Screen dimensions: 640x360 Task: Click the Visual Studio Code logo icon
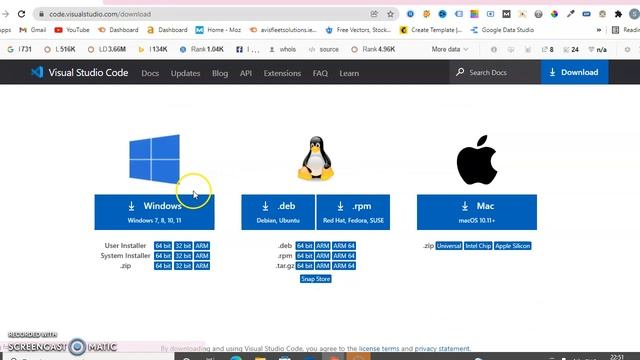pos(37,72)
